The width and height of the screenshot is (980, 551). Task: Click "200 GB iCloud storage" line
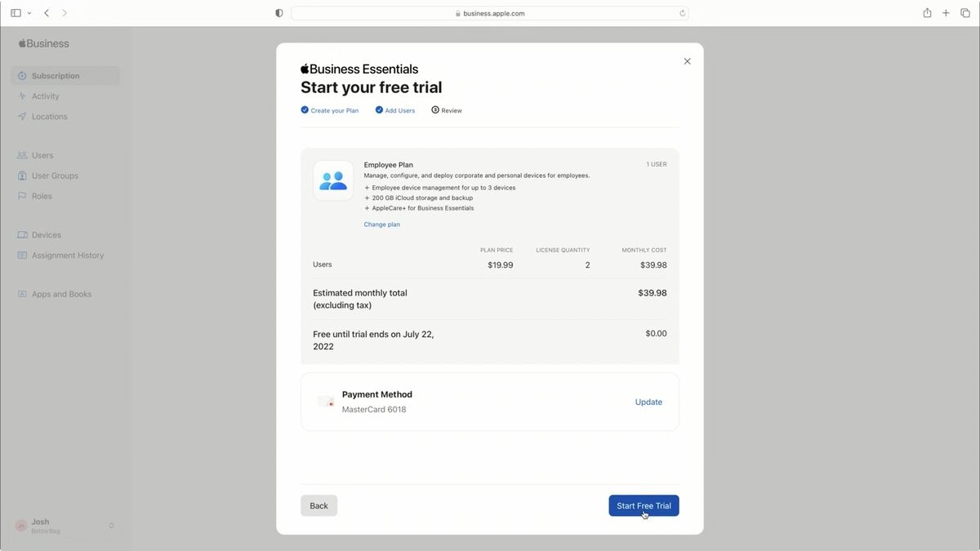(422, 198)
